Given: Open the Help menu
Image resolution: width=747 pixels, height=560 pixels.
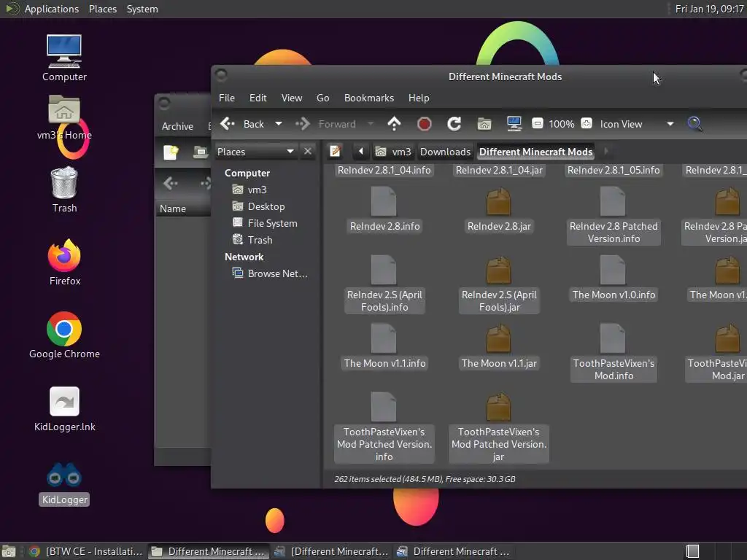Looking at the screenshot, I should (418, 98).
